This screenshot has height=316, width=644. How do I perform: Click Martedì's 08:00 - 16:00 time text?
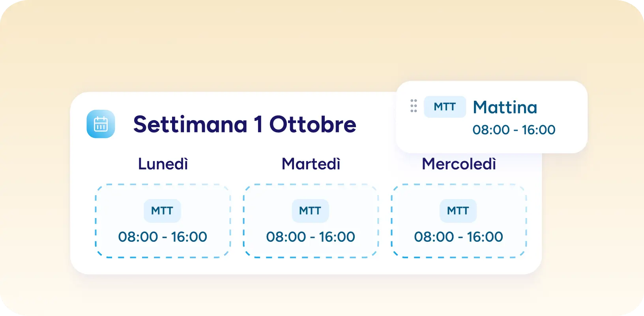pos(311,237)
